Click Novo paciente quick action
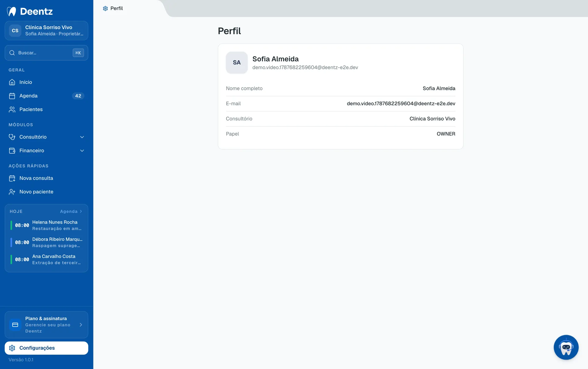This screenshot has height=369, width=588. [x=47, y=192]
